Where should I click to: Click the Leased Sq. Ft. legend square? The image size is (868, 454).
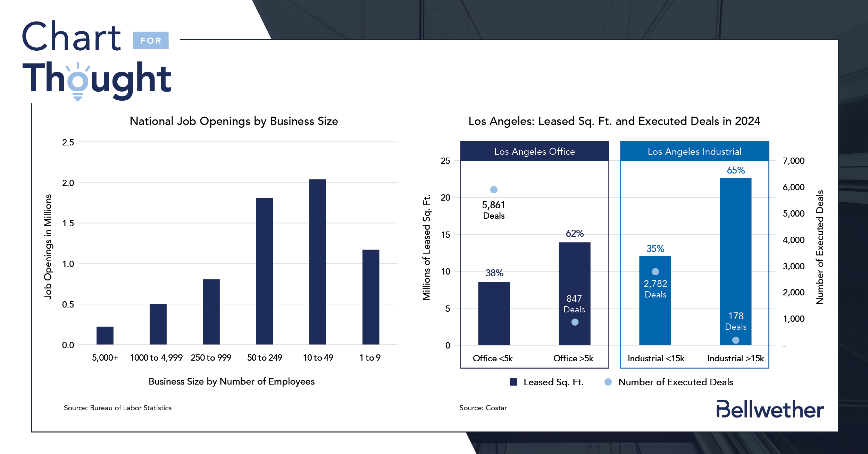coord(514,382)
